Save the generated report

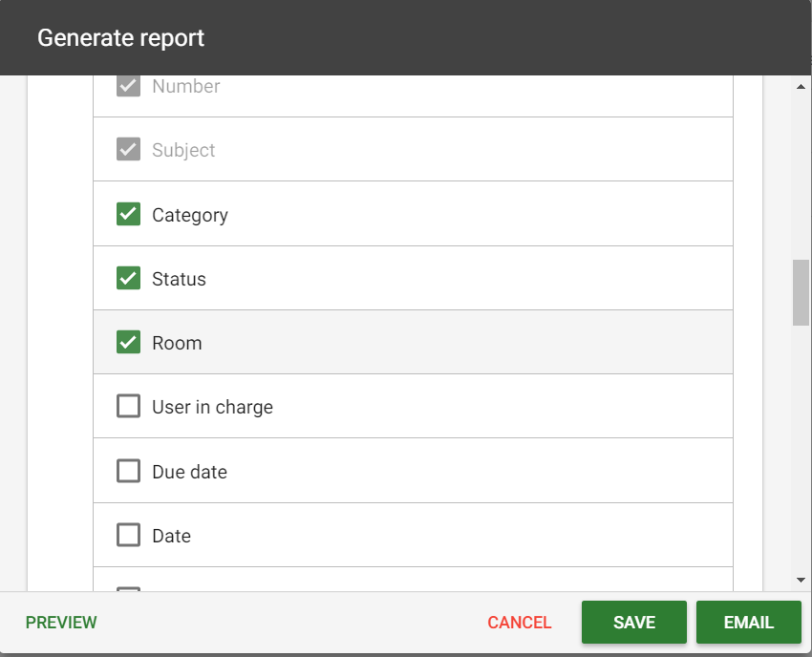click(x=634, y=623)
